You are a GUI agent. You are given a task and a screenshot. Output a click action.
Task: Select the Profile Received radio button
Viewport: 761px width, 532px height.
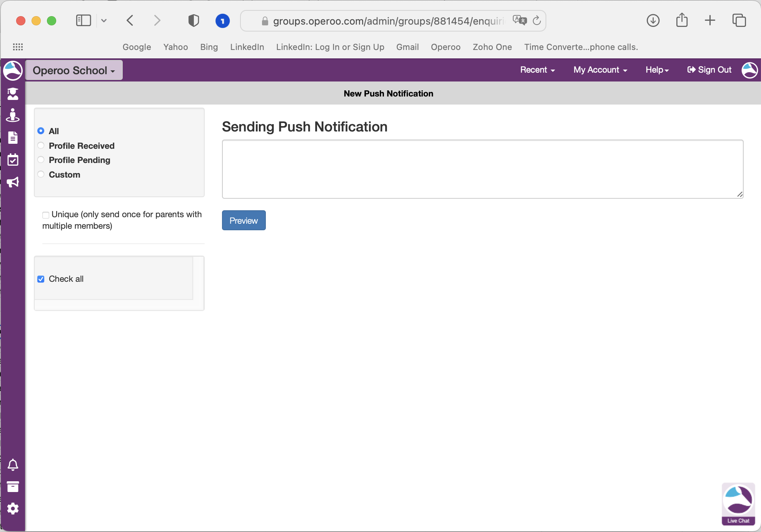[41, 146]
